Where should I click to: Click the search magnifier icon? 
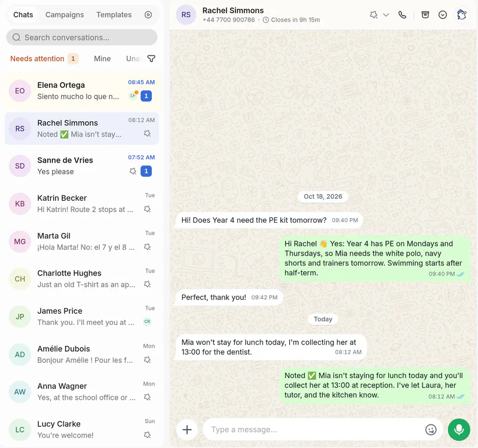coord(17,38)
